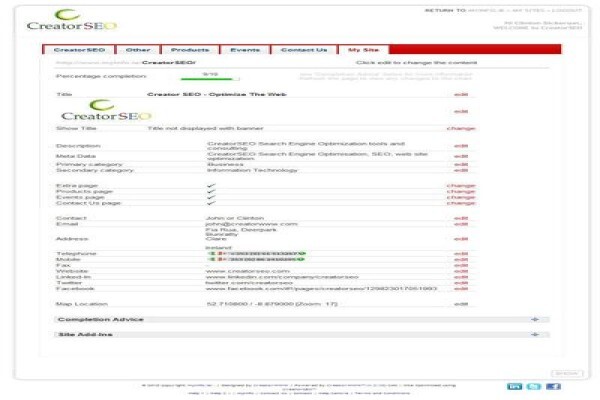Edit the Twitter row
Screen dimensions: 600x400
tap(461, 282)
